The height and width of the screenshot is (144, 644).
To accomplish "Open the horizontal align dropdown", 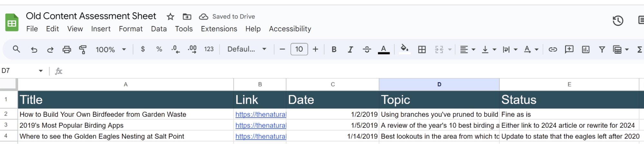I will [x=467, y=50].
